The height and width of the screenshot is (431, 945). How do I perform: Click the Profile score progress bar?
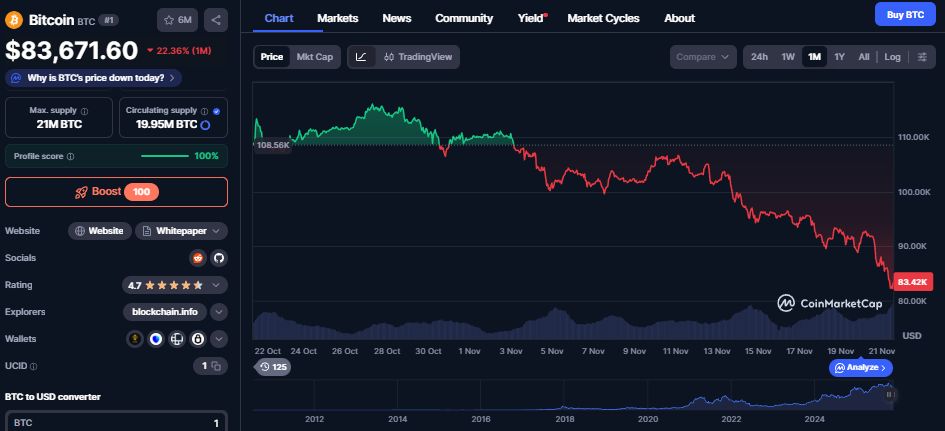point(165,156)
